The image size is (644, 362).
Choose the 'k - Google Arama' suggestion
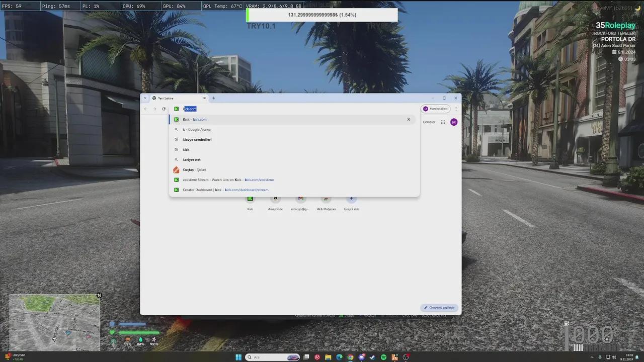pos(294,129)
